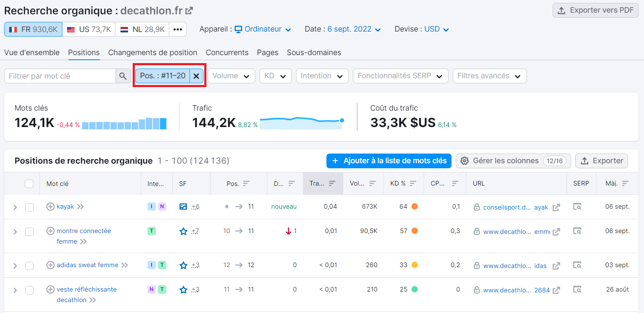
Task: View SERP snapshot for montre connectée femme
Action: [x=577, y=231]
